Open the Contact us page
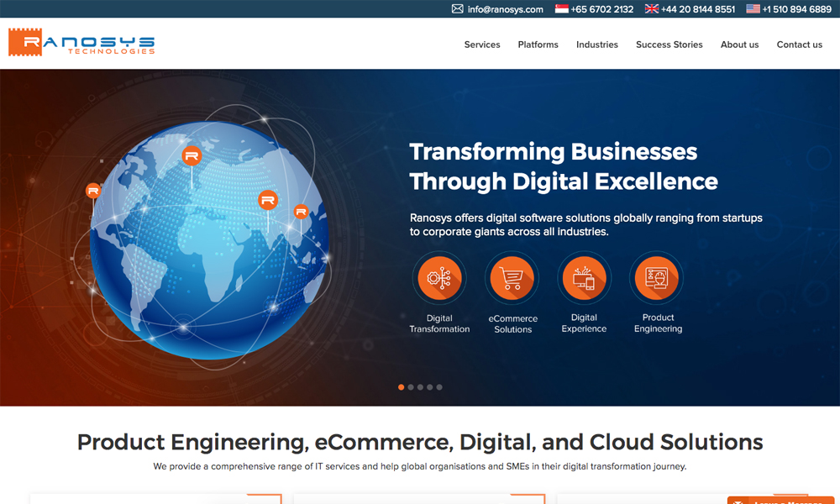840x504 pixels. coord(799,45)
